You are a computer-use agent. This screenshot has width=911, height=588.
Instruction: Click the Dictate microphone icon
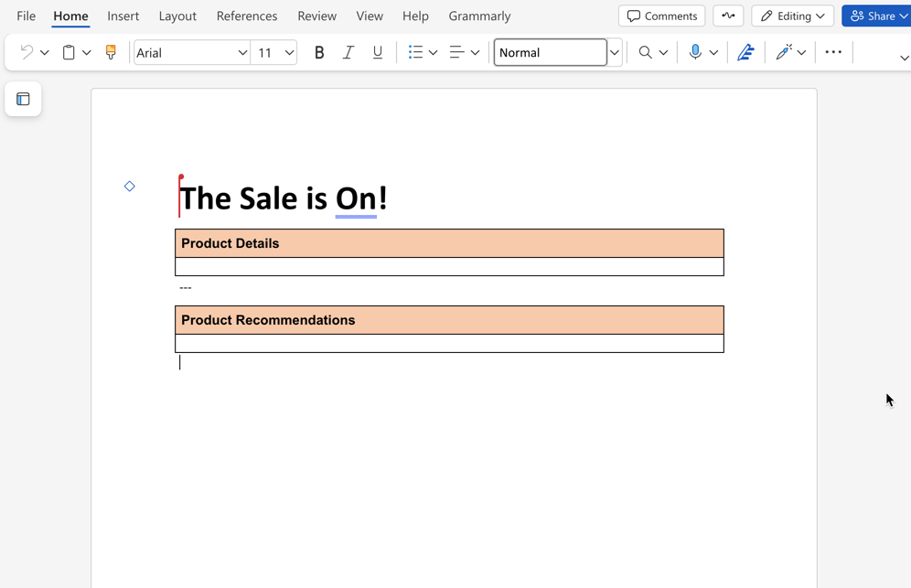(x=695, y=52)
